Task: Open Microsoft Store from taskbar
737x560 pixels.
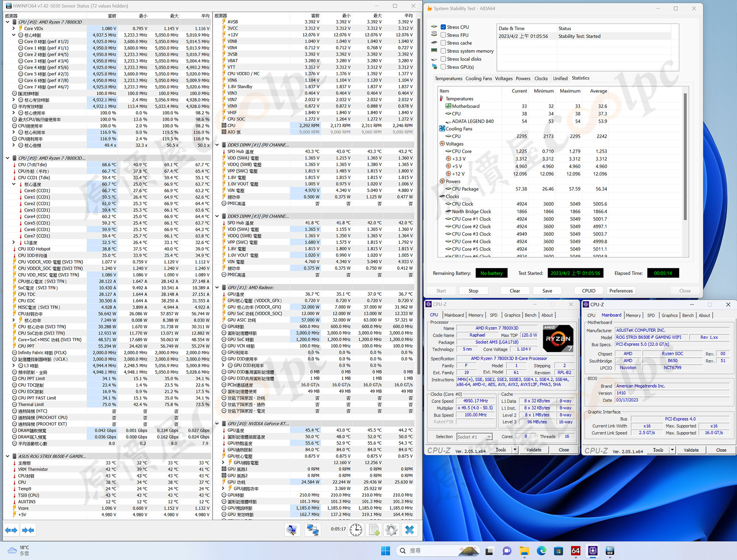Action: click(x=558, y=551)
